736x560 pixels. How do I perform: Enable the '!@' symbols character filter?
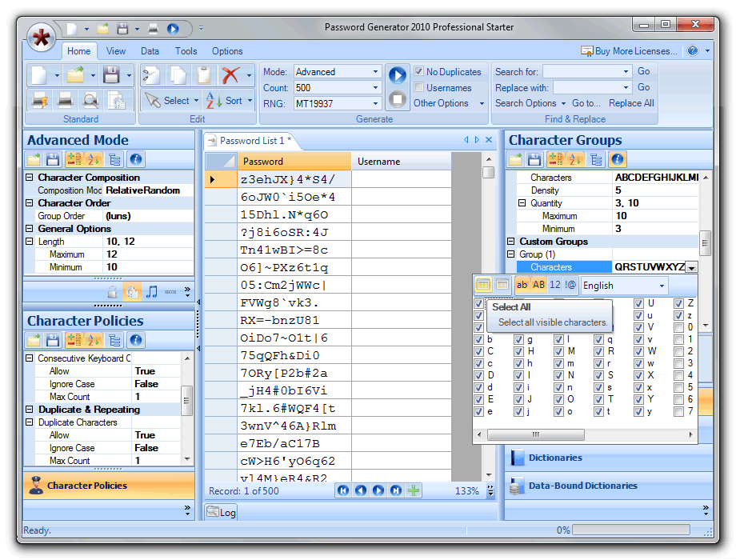[x=570, y=283]
